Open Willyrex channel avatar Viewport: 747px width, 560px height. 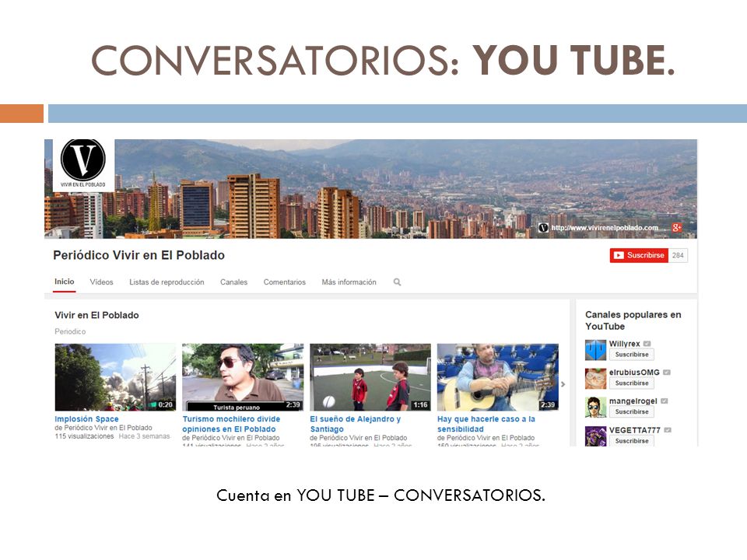point(595,349)
